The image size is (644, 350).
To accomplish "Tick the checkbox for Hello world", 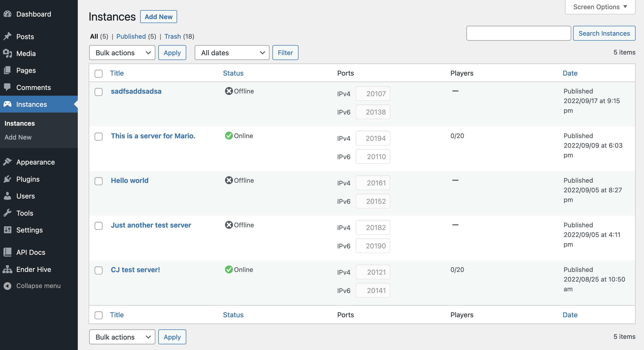I will [99, 181].
